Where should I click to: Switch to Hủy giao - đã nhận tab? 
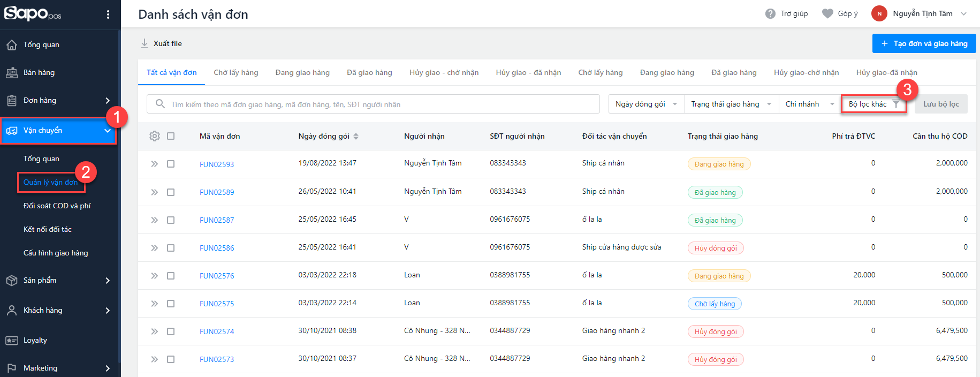pos(528,72)
